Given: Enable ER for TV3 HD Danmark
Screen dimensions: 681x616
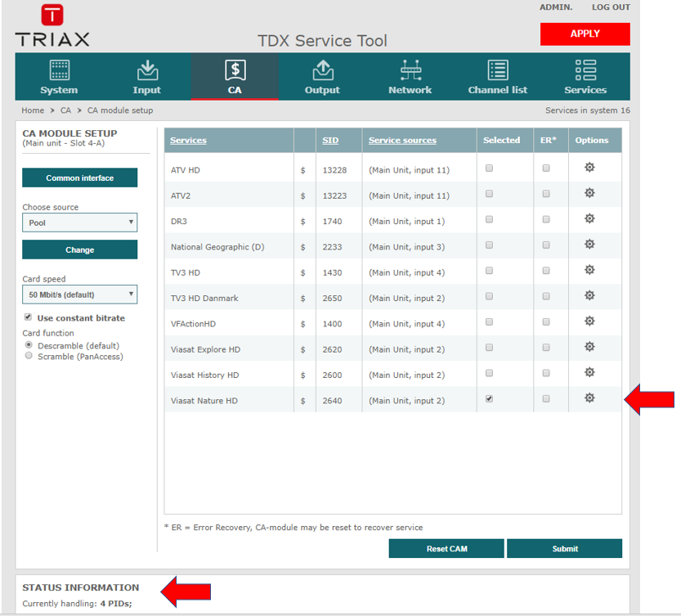Looking at the screenshot, I should [546, 296].
